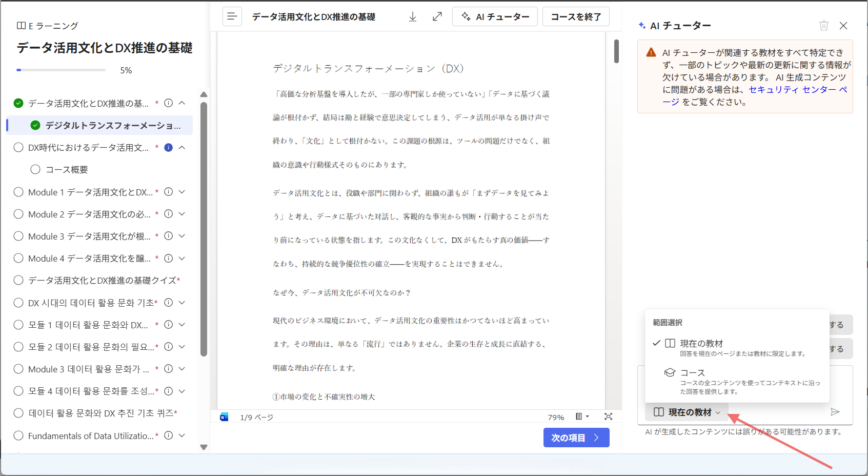This screenshot has width=868, height=476.
Task: Open the セキュリティ センター ページ link
Action: coord(797,90)
